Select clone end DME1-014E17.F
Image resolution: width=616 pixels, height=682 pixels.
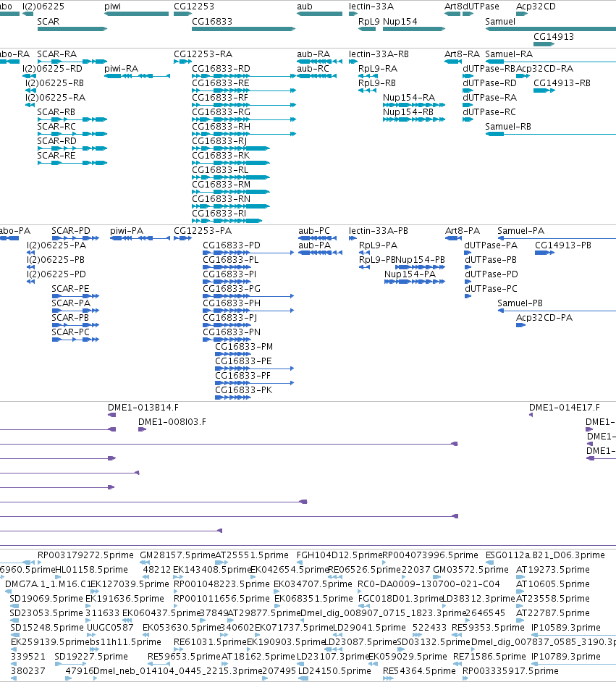[x=531, y=415]
